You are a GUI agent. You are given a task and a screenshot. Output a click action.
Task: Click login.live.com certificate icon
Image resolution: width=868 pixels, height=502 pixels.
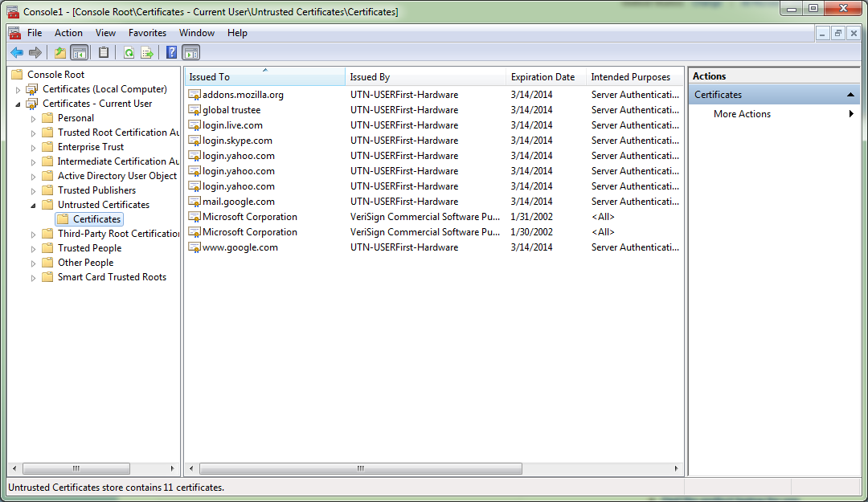[194, 125]
